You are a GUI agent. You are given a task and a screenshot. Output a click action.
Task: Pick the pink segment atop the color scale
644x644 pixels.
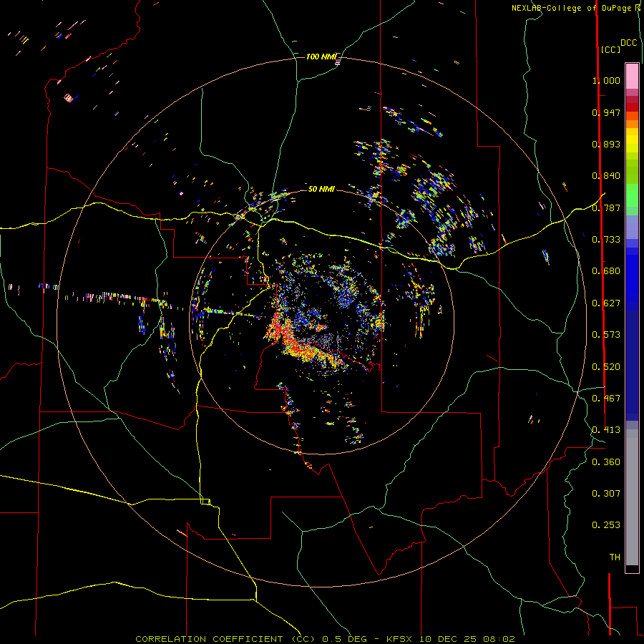pos(632,77)
